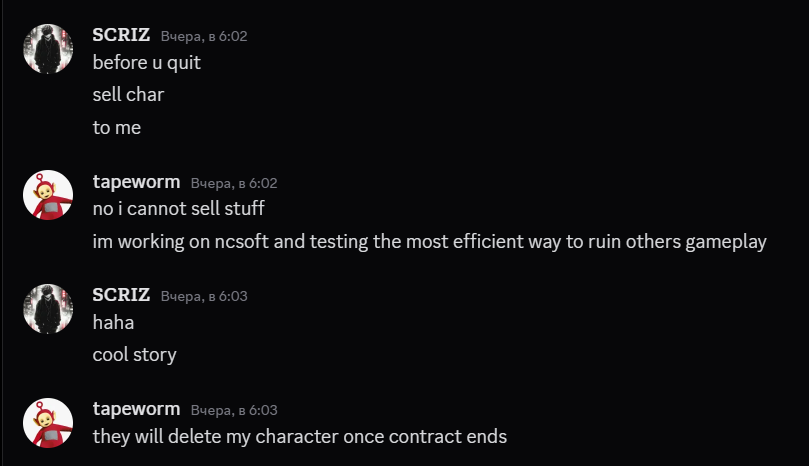Click the 6:03 timestamp next to tapeworm
809x466 pixels.
coord(234,410)
